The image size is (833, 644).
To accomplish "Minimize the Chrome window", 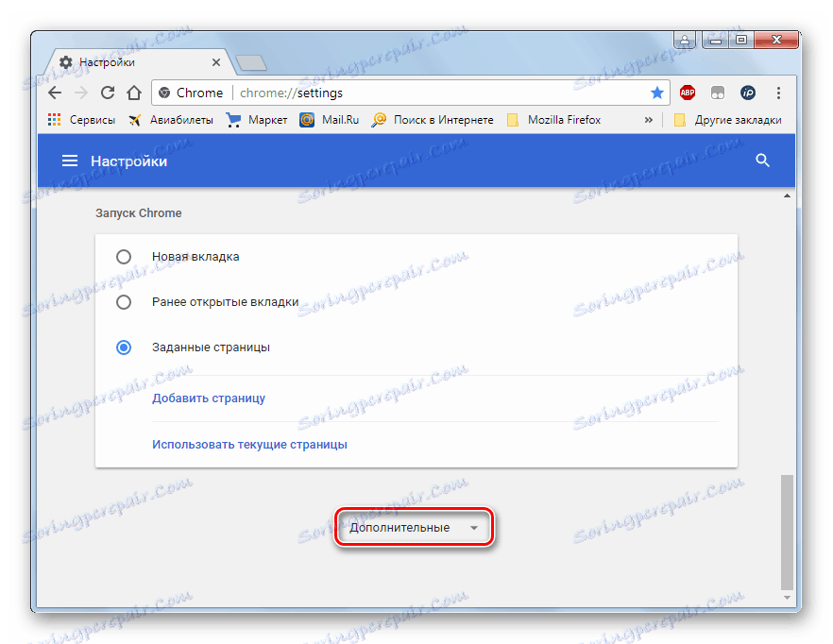I will (716, 40).
